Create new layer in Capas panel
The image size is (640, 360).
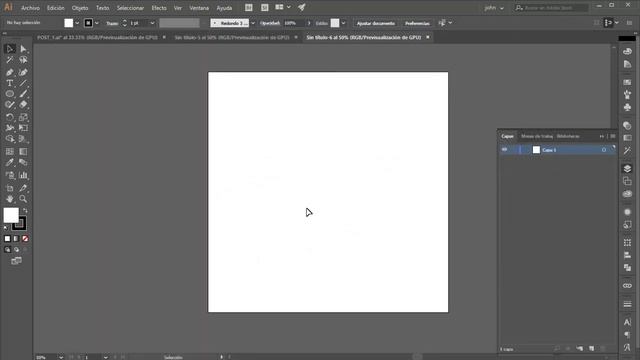point(591,349)
